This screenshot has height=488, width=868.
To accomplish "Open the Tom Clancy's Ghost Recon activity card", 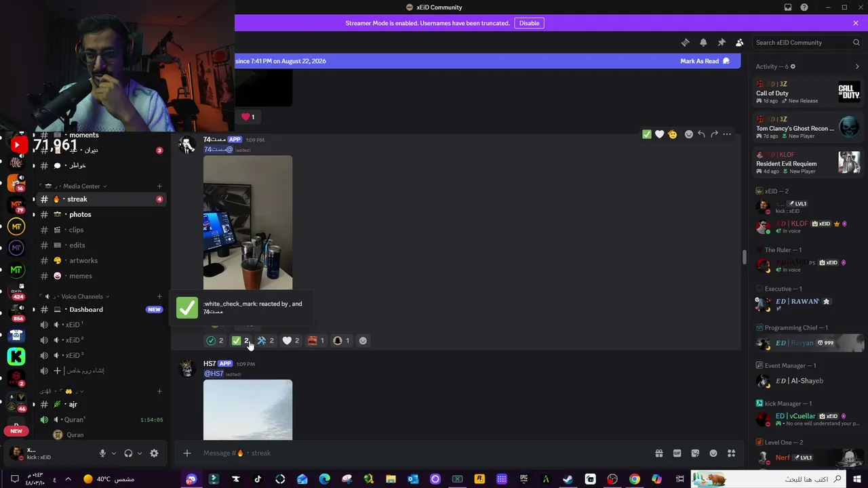I will [x=808, y=127].
